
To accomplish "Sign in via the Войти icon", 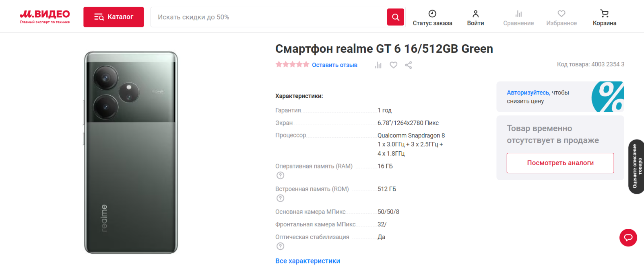I will point(475,18).
